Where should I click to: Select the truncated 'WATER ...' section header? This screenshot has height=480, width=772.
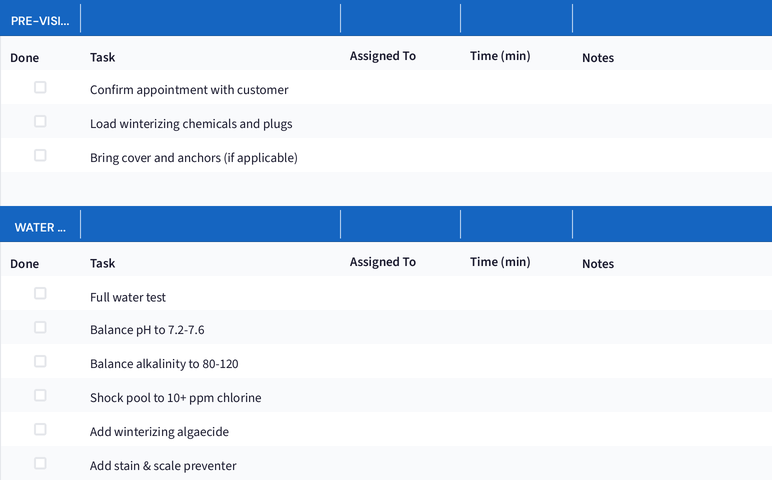coord(40,227)
